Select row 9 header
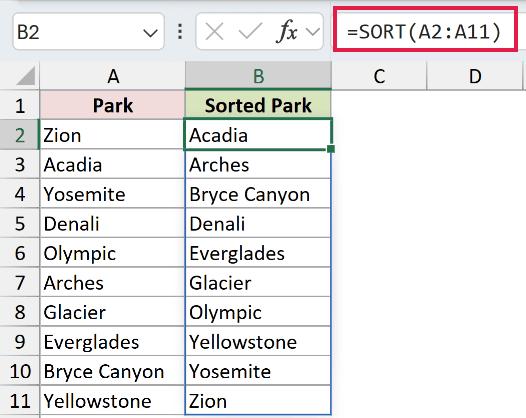 (x=20, y=341)
